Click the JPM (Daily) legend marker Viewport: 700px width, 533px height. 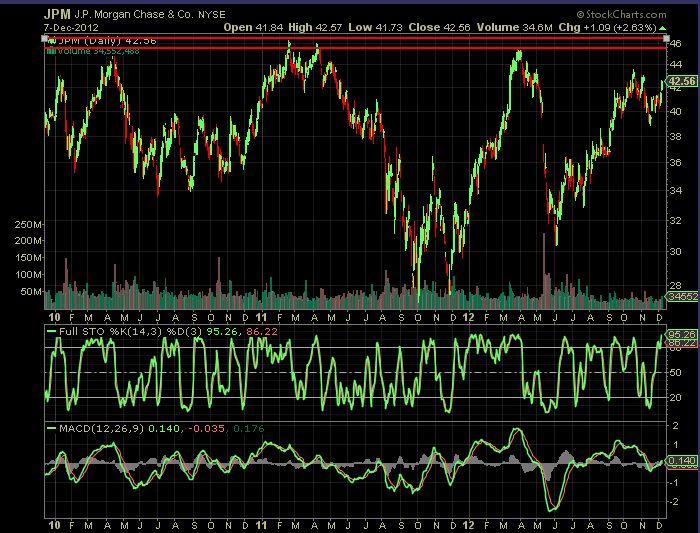[50, 41]
